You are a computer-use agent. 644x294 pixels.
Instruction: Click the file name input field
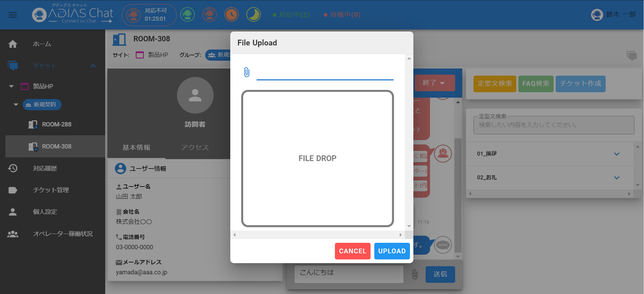click(x=325, y=73)
